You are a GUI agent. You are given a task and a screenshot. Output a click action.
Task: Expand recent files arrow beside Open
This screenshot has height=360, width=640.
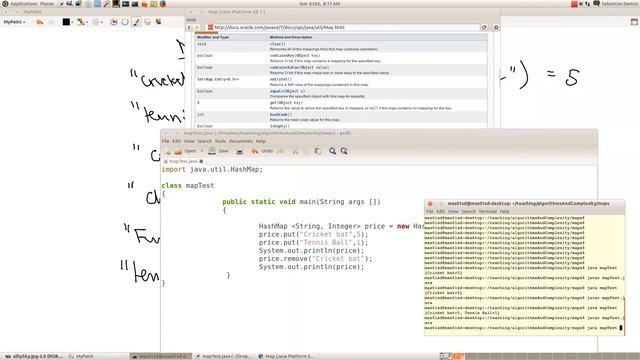tap(201, 151)
